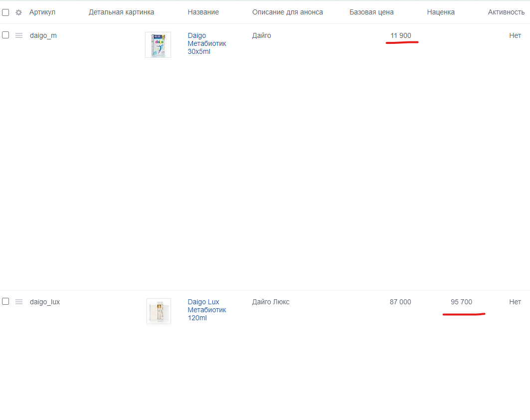Sort by the Активность column header
Viewport: 530px width, 420px height.
click(506, 12)
